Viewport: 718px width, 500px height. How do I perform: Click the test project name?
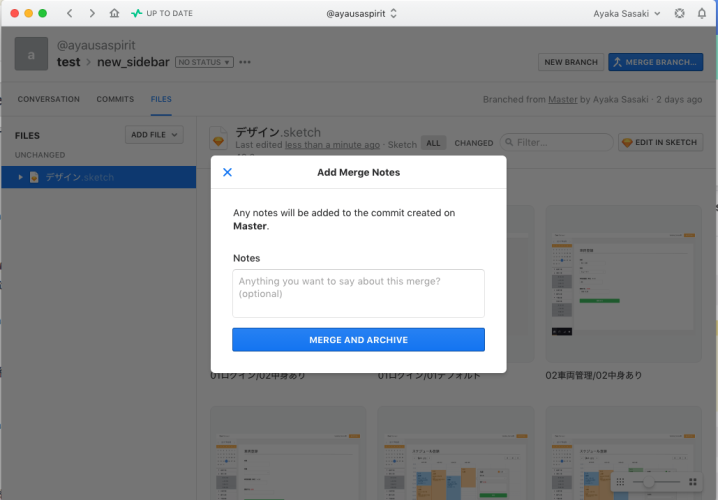click(68, 62)
